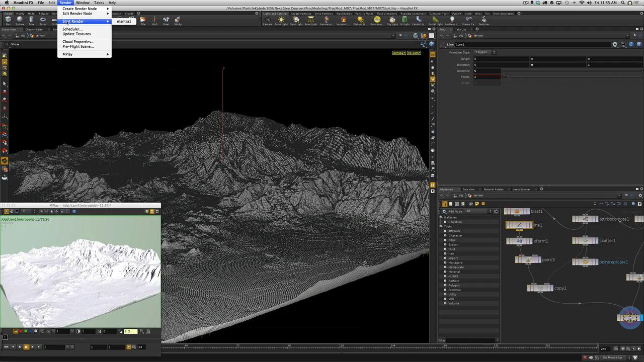Click the Distance value field
This screenshot has width=644, height=362.
(x=487, y=71)
